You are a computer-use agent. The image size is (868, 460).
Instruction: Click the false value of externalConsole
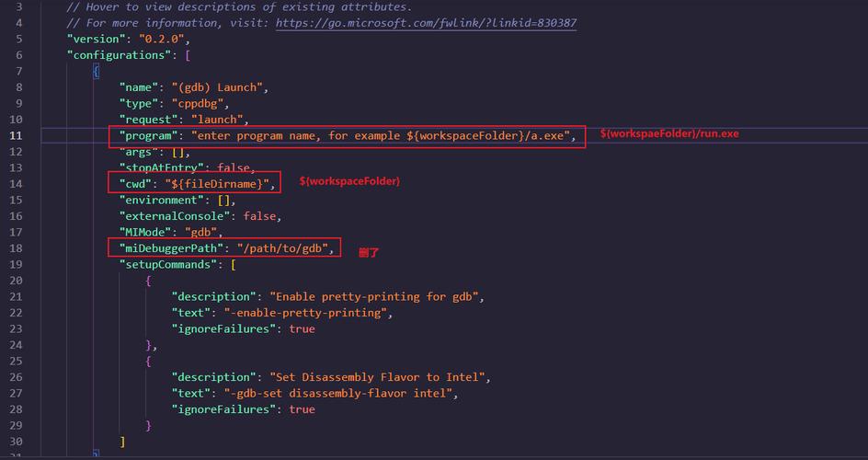[262, 216]
